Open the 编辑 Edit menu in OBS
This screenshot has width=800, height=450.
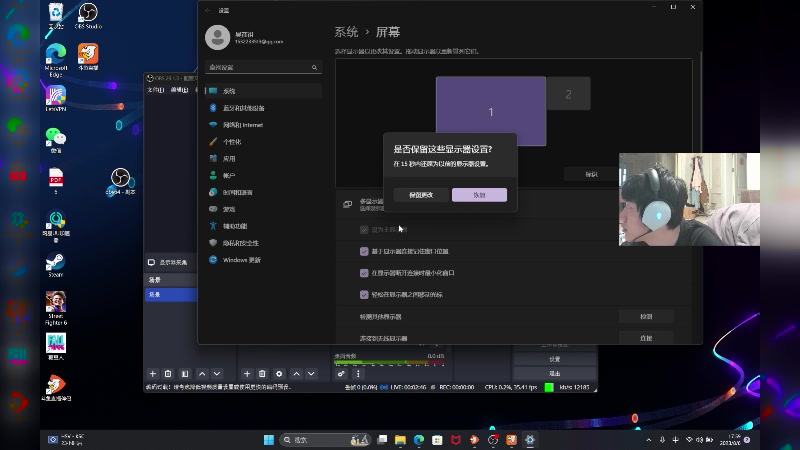tap(179, 90)
